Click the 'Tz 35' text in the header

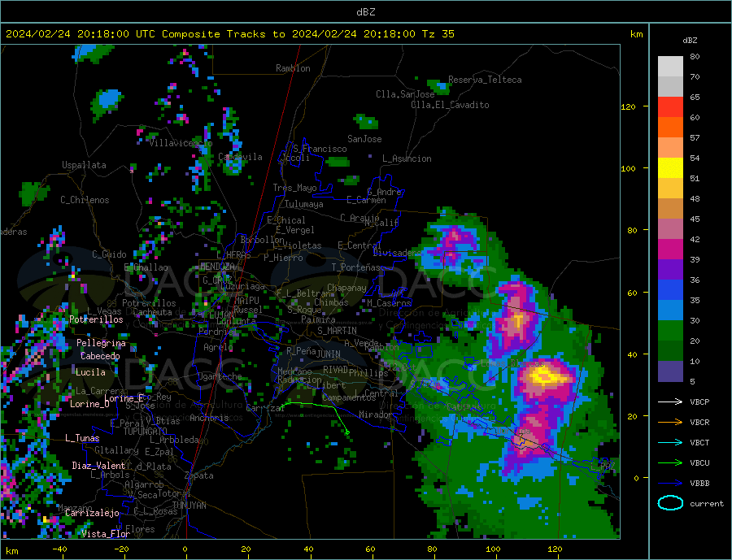pyautogui.click(x=438, y=34)
